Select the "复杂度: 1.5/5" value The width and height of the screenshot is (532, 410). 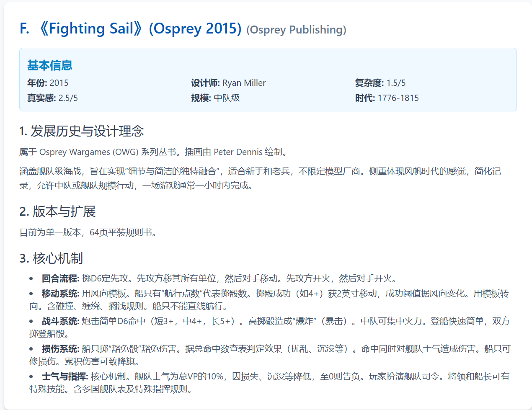click(380, 83)
